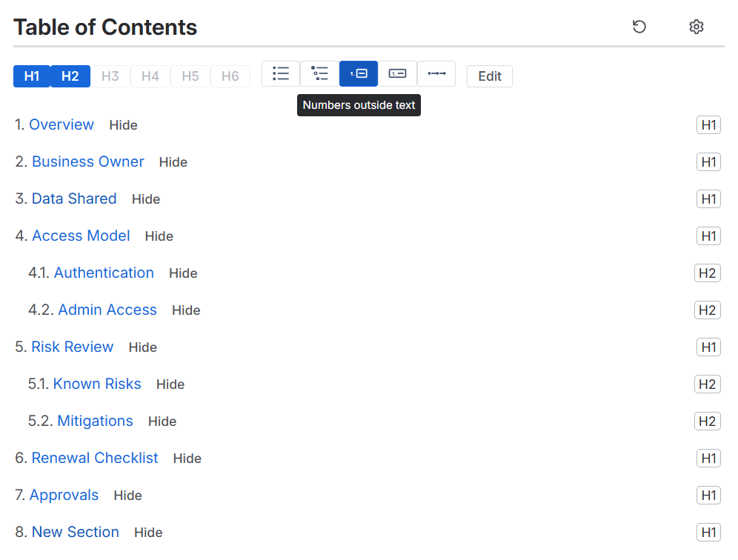Enable the H5 heading level
The width and height of the screenshot is (738, 560).
pos(190,76)
